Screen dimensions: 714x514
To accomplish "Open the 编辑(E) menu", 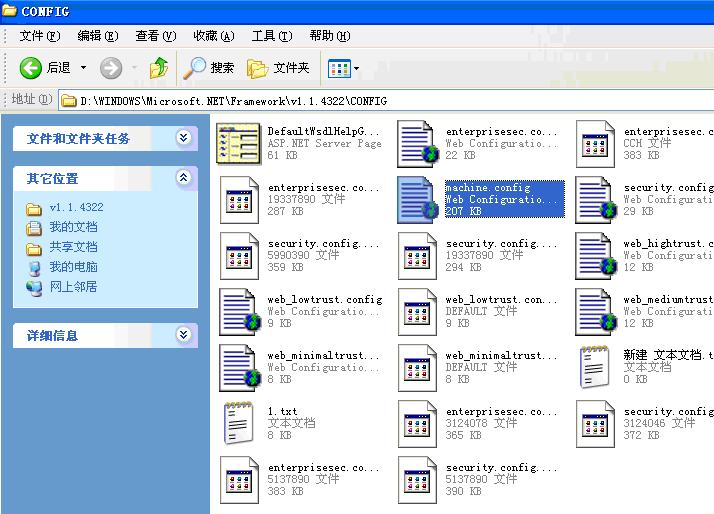I will pyautogui.click(x=97, y=36).
